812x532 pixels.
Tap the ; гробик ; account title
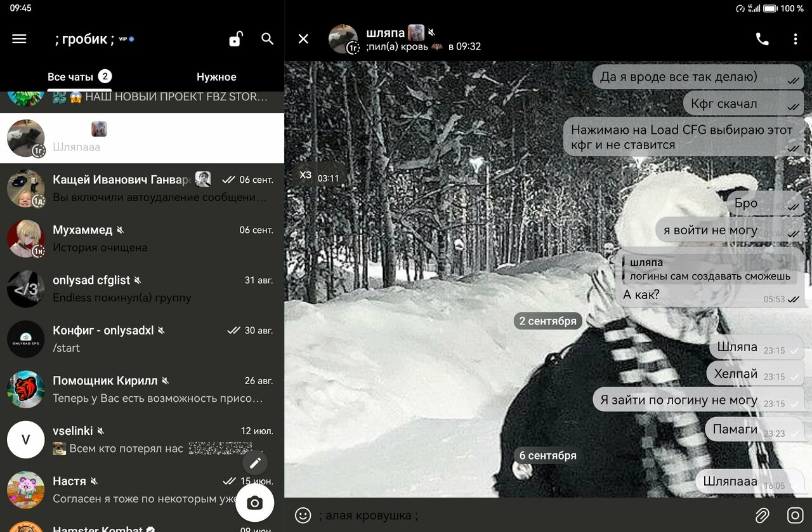(84, 39)
